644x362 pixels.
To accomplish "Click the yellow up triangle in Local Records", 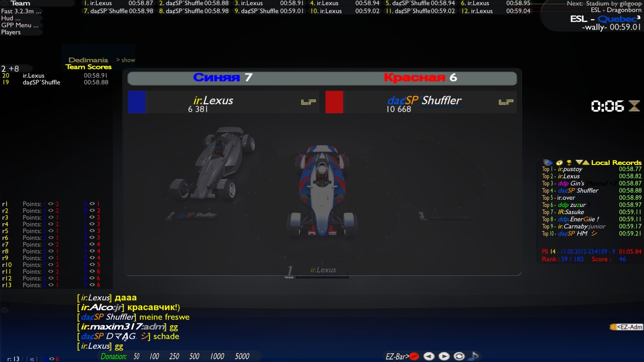I will click(x=586, y=163).
